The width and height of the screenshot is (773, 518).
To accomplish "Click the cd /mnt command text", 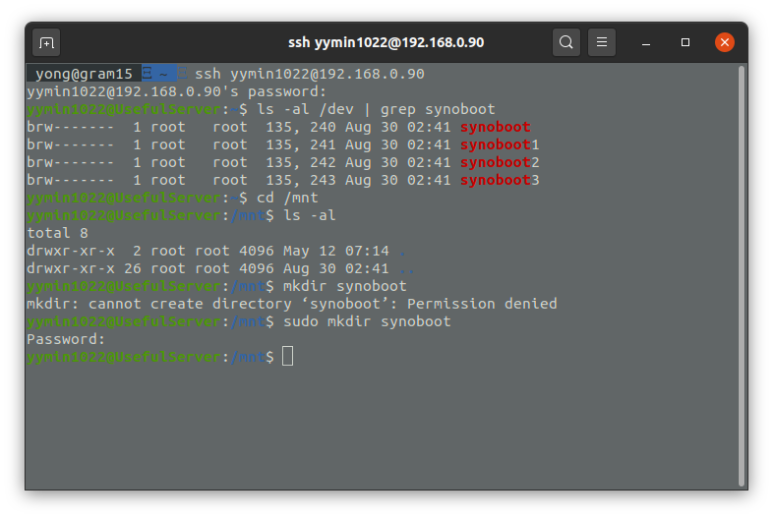I will click(x=287, y=198).
